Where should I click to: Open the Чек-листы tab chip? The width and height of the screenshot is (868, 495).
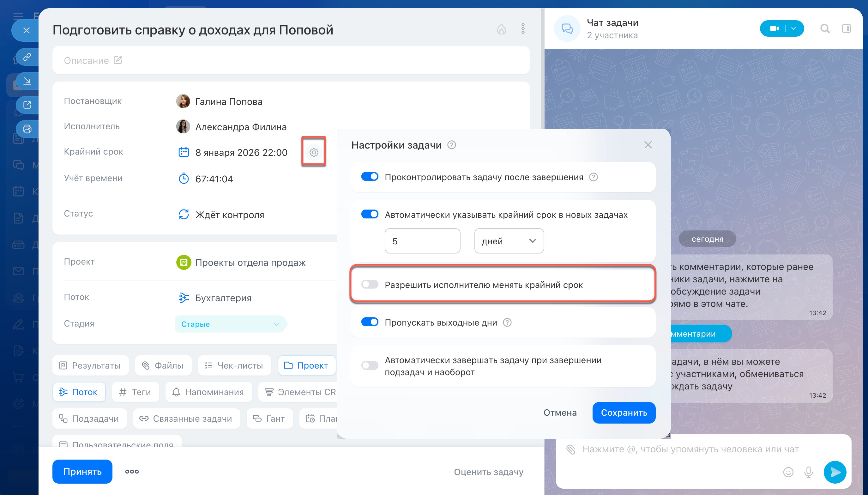point(234,365)
